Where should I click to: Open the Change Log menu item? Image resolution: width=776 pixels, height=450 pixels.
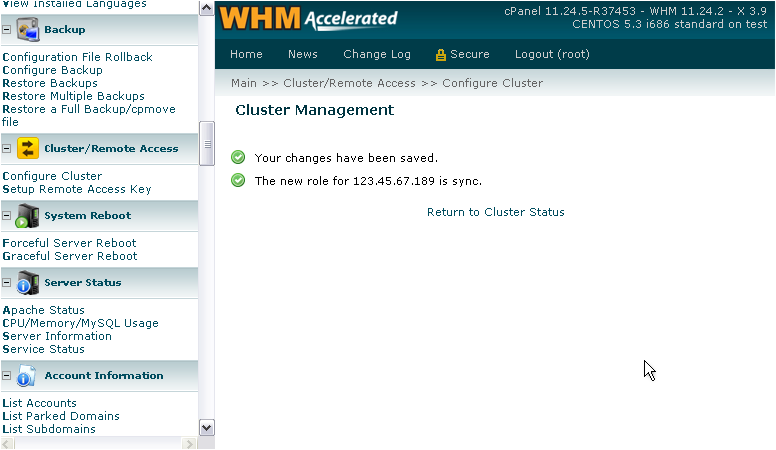pyautogui.click(x=377, y=54)
